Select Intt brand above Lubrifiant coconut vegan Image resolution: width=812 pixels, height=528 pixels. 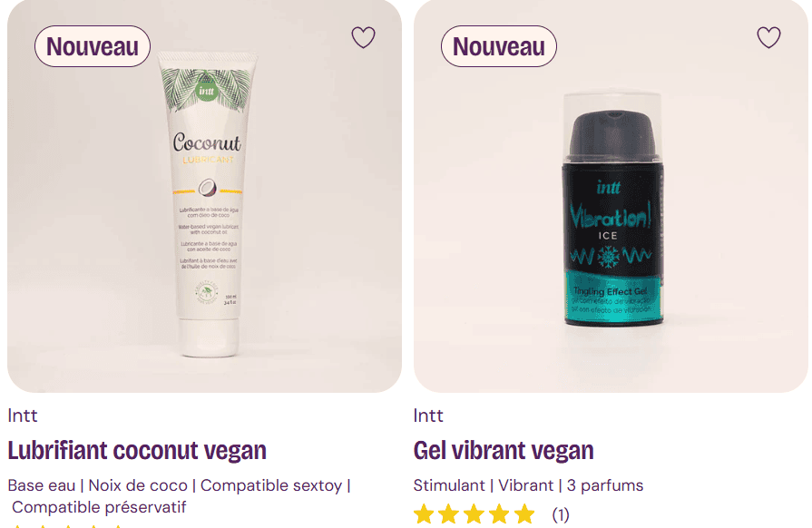(x=23, y=416)
